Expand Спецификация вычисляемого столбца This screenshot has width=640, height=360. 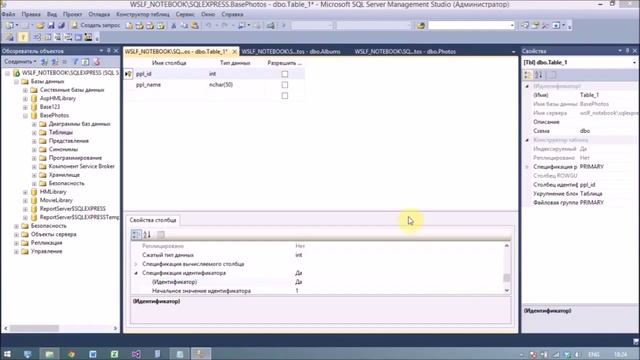click(136, 264)
